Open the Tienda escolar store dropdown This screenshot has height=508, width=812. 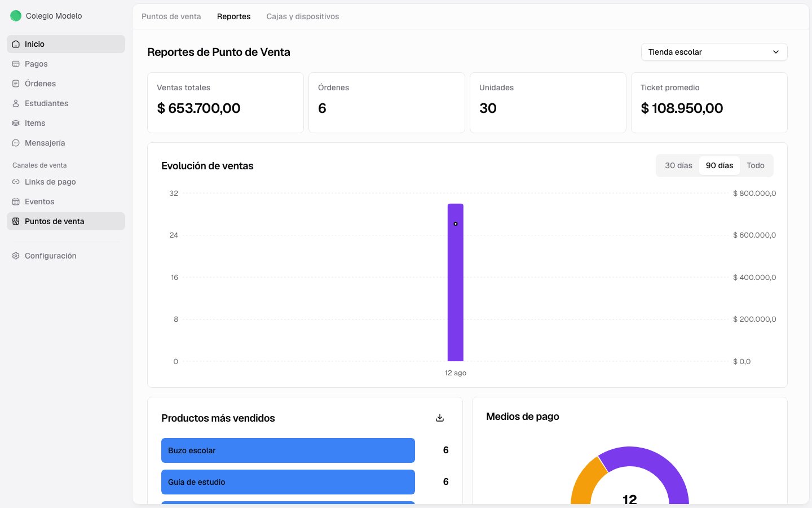click(x=714, y=52)
